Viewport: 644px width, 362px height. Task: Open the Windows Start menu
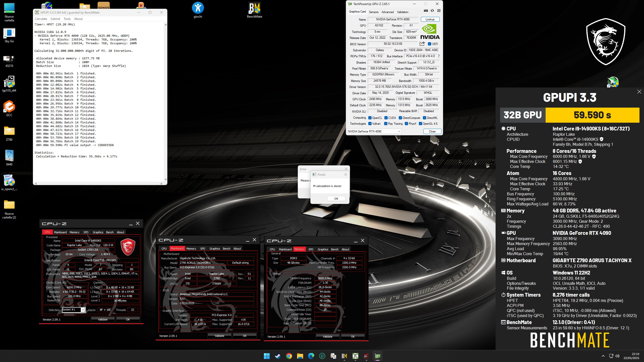(x=267, y=356)
